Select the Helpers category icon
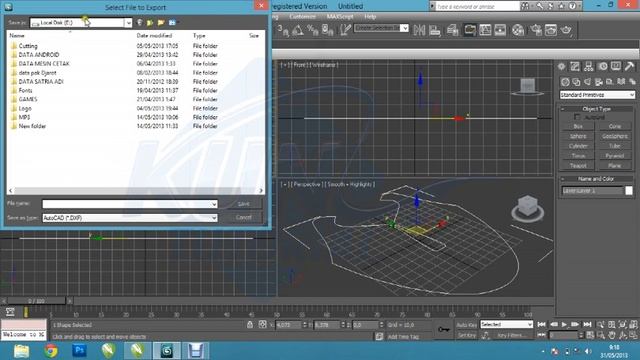 coord(610,82)
